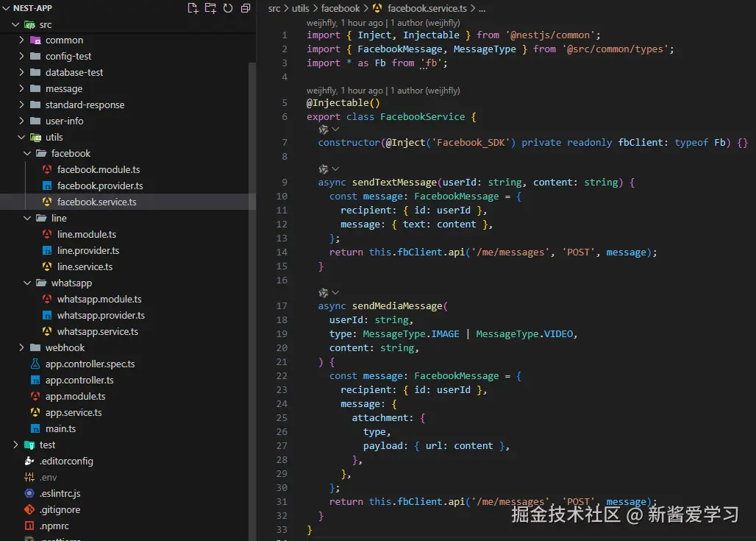Expand the test folder

coord(15,445)
